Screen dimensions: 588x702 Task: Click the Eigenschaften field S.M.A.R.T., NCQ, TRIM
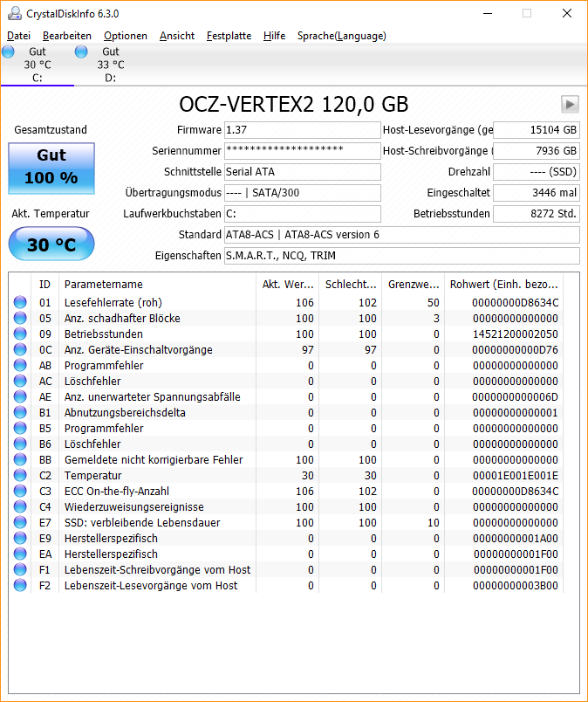click(402, 256)
